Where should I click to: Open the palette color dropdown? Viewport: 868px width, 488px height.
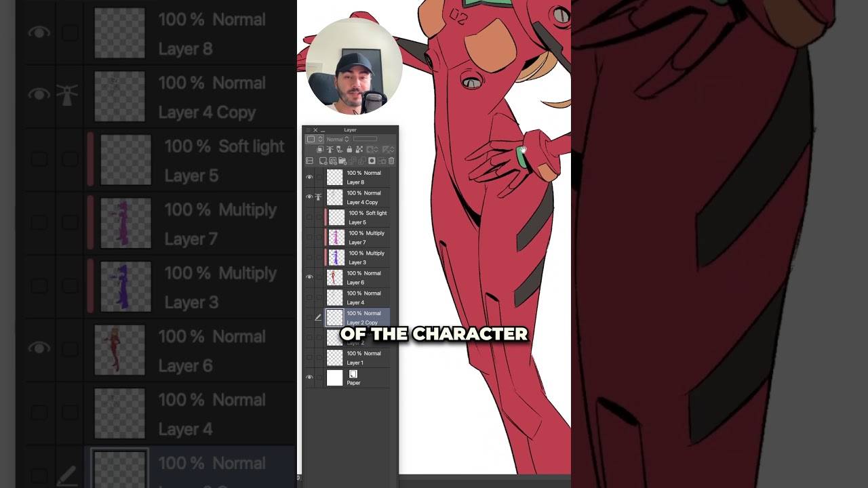pyautogui.click(x=313, y=140)
